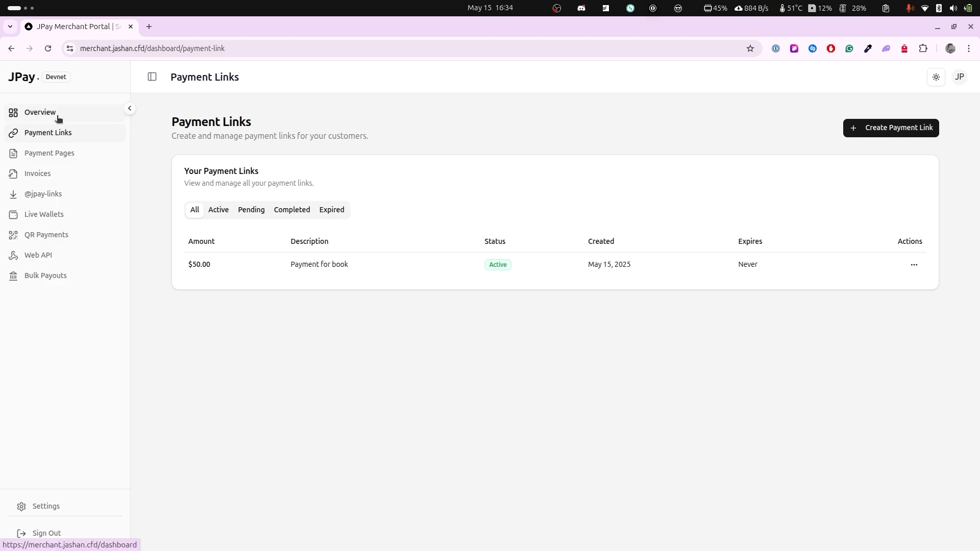Open QR Payments in the sidebar
This screenshot has height=551, width=980.
(46, 235)
